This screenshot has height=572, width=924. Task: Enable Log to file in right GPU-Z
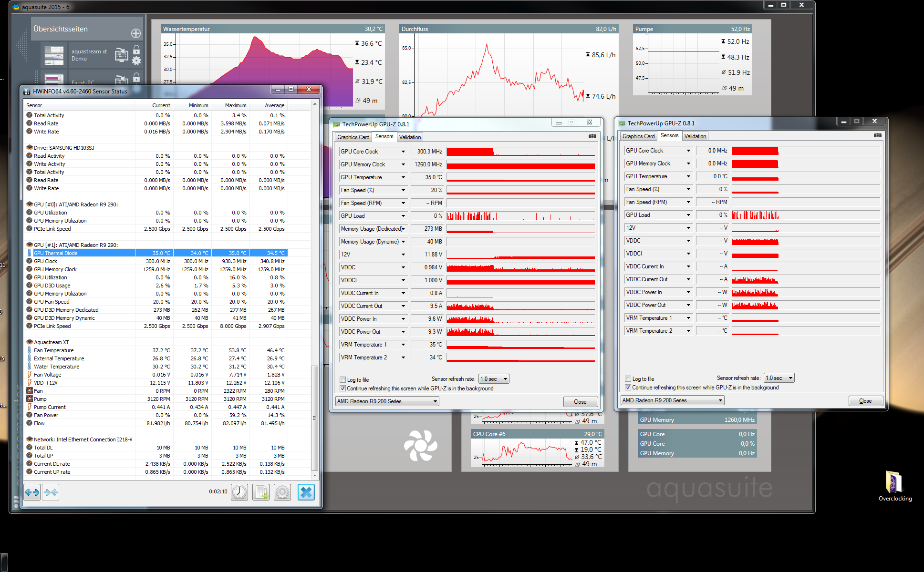(628, 379)
